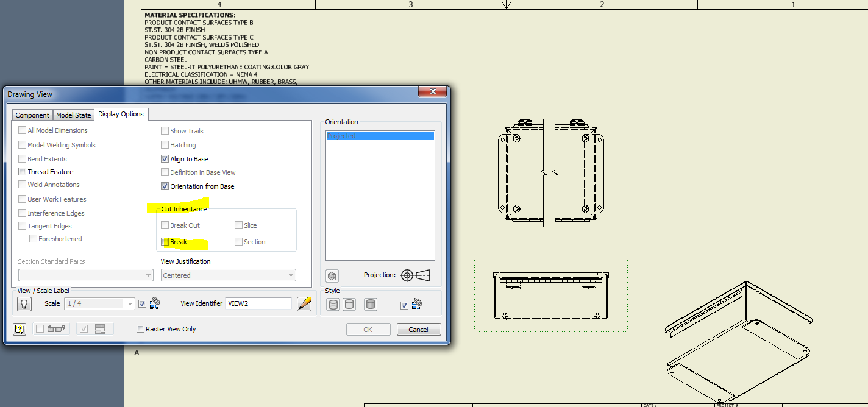
Task: Open the change view orientation cube icon
Action: click(332, 275)
